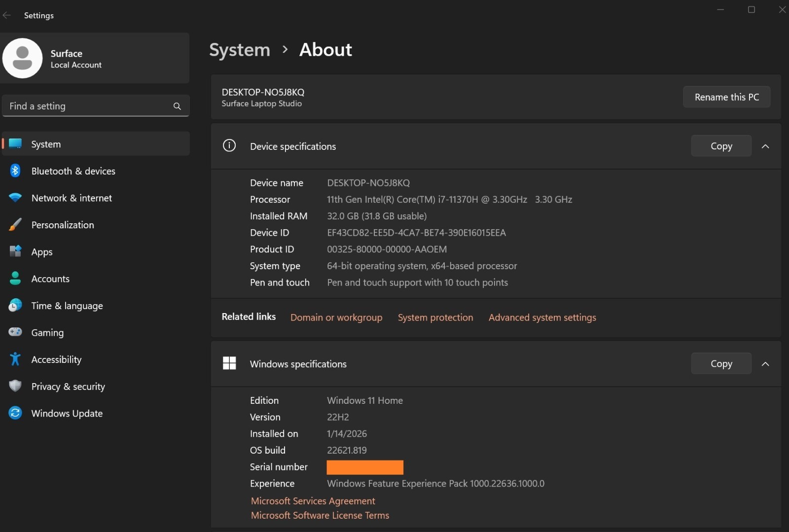The height and width of the screenshot is (532, 789).
Task: Click the Windows logo beside Windows specifications
Action: click(229, 363)
